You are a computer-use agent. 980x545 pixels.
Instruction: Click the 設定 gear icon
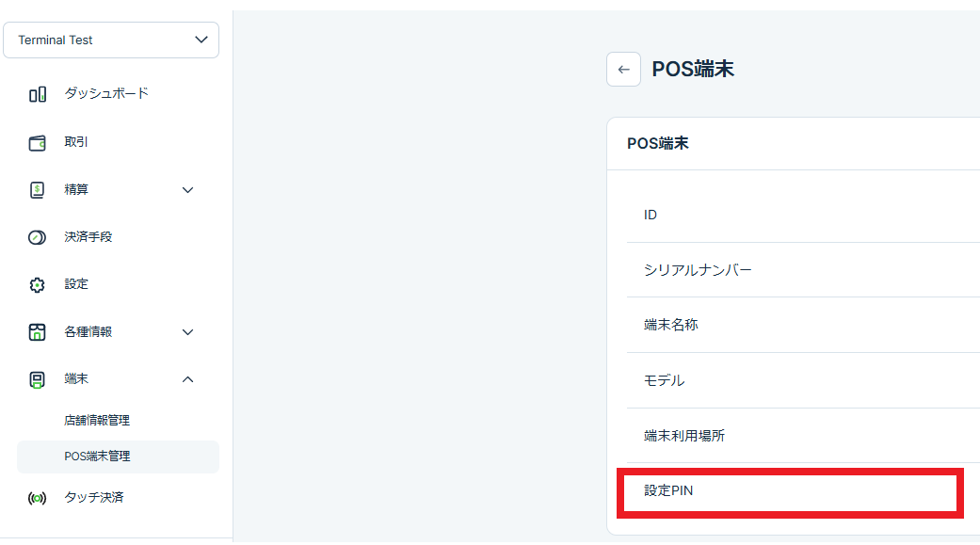click(38, 285)
